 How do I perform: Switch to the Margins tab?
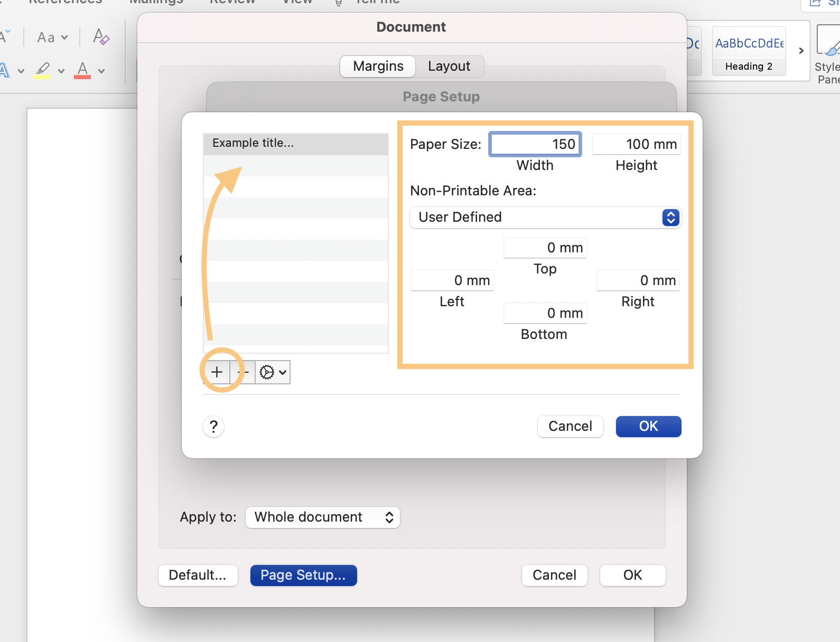pos(378,67)
